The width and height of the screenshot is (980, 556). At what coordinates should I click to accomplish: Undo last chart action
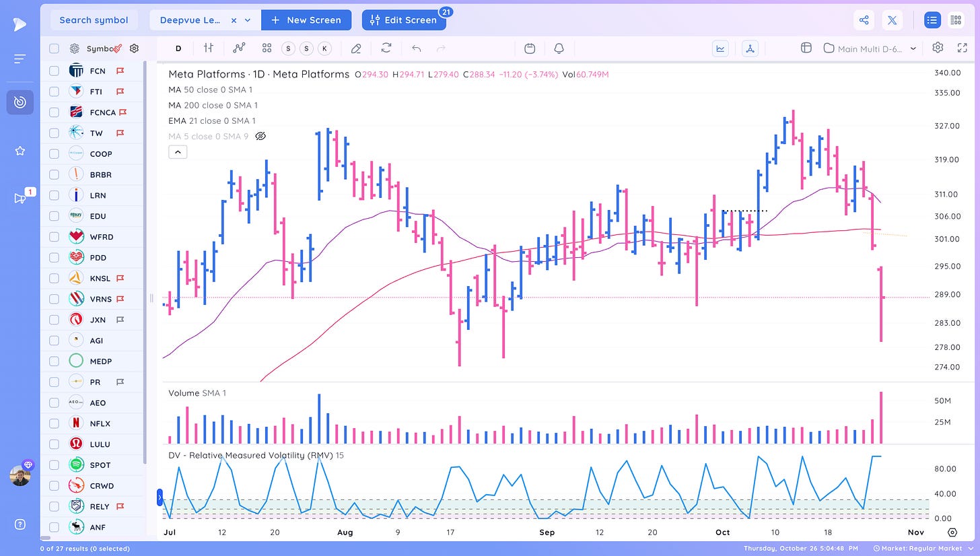click(416, 48)
